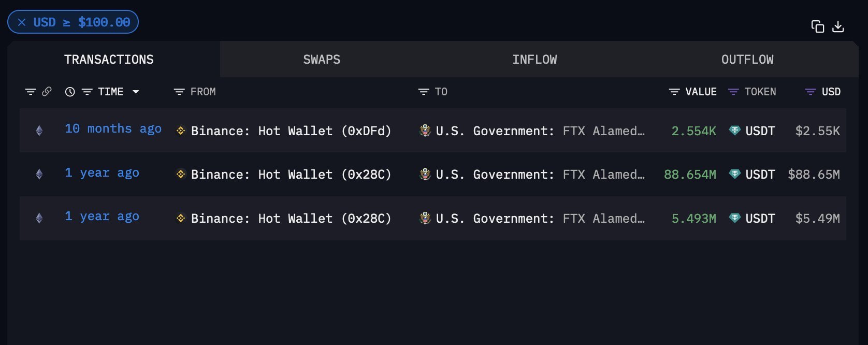
Task: Open the USD column filter
Action: (811, 92)
